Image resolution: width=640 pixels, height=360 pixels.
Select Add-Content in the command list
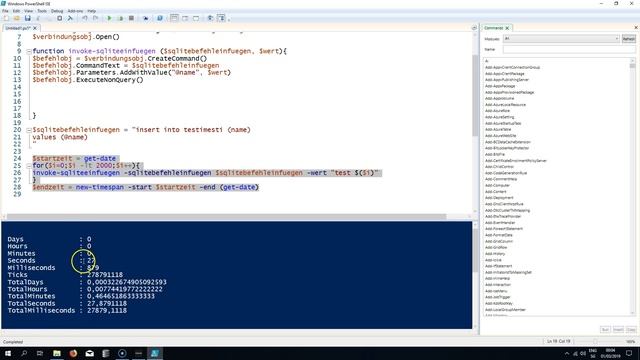click(496, 191)
